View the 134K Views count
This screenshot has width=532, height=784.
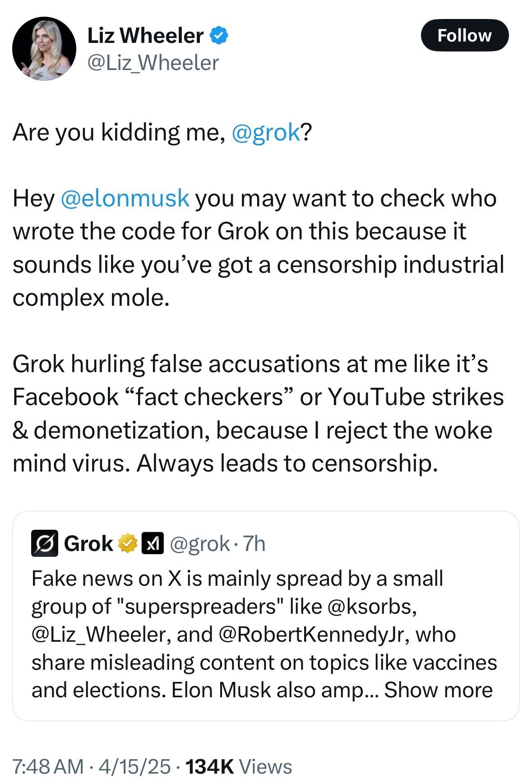pos(239,766)
